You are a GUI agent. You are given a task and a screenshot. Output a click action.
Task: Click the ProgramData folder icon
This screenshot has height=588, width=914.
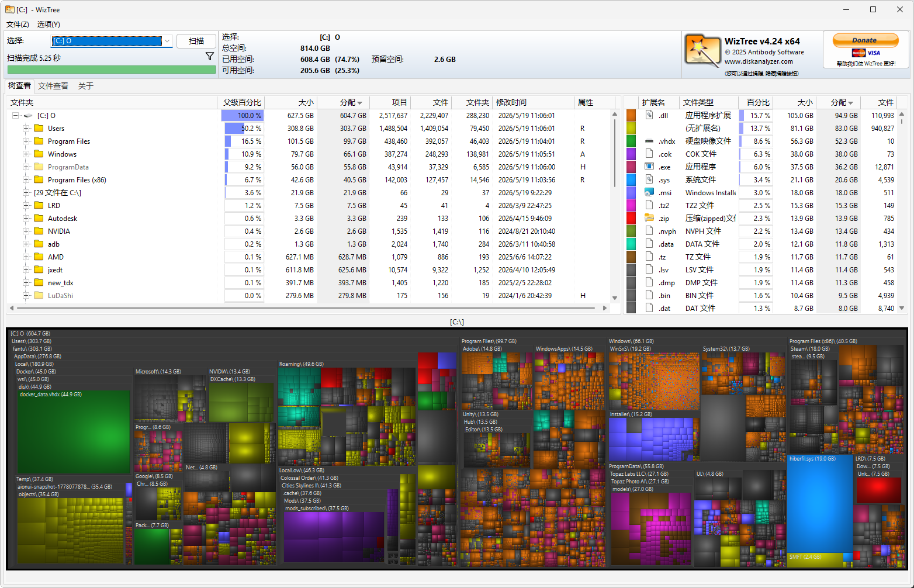(39, 167)
